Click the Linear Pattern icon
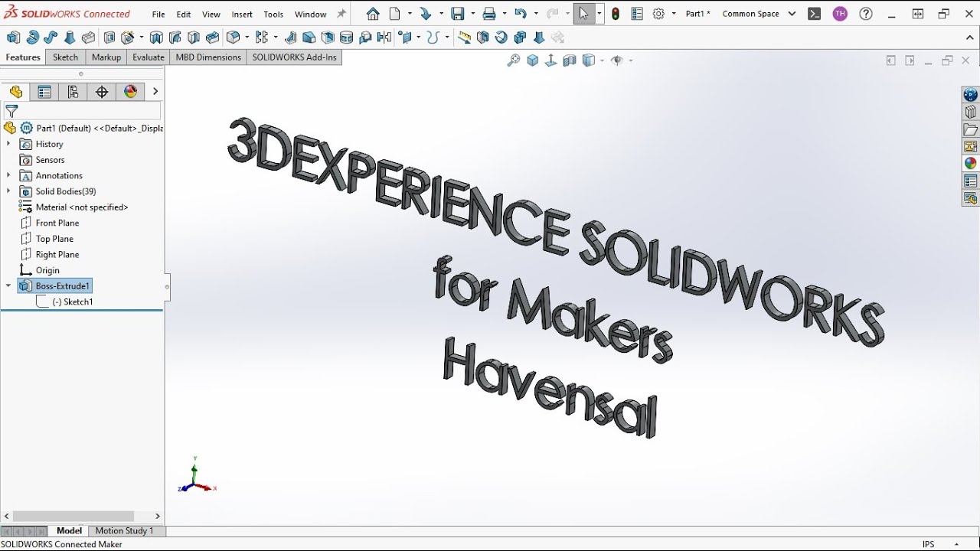Screen dimensions: 980x551 tap(263, 37)
